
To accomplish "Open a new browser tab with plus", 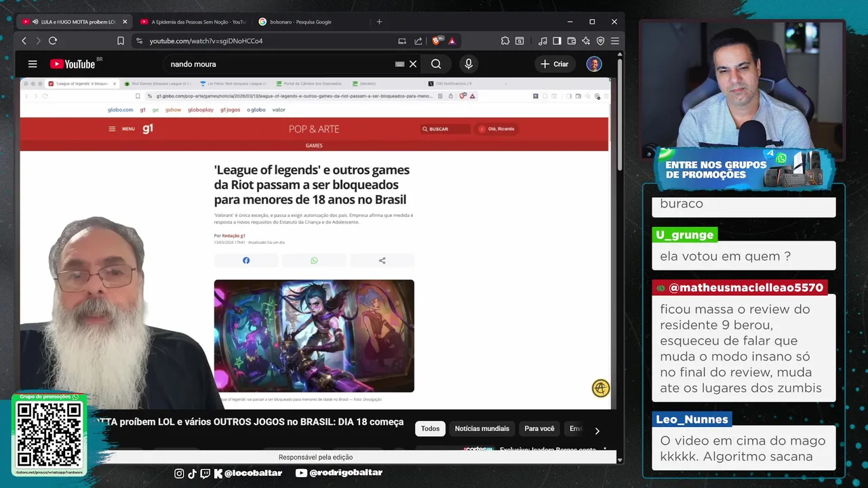I will [379, 22].
